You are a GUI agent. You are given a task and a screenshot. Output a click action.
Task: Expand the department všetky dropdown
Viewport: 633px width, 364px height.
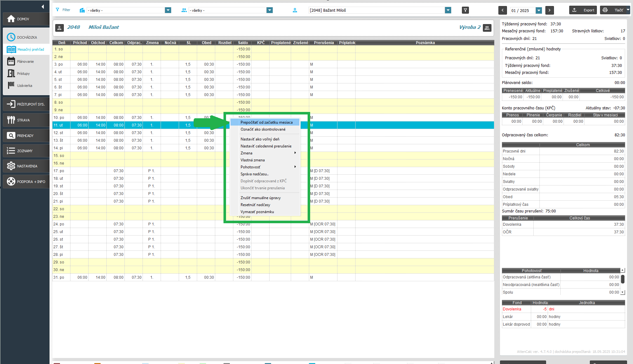168,10
